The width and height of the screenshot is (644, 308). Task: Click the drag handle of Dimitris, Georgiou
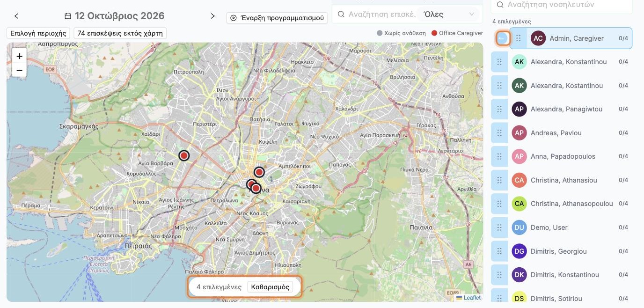[499, 251]
